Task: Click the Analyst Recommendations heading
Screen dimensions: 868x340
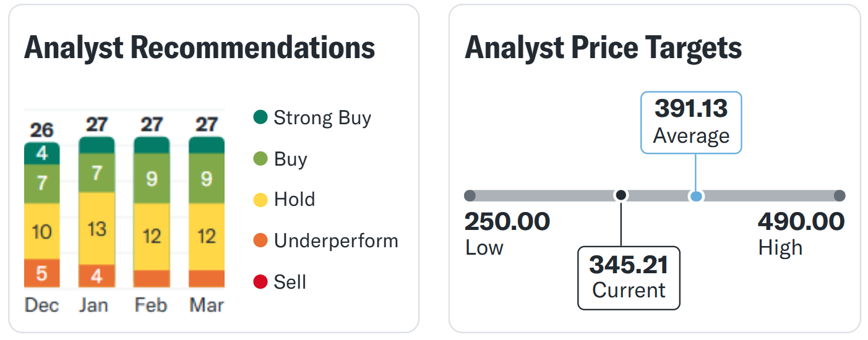Action: [199, 48]
